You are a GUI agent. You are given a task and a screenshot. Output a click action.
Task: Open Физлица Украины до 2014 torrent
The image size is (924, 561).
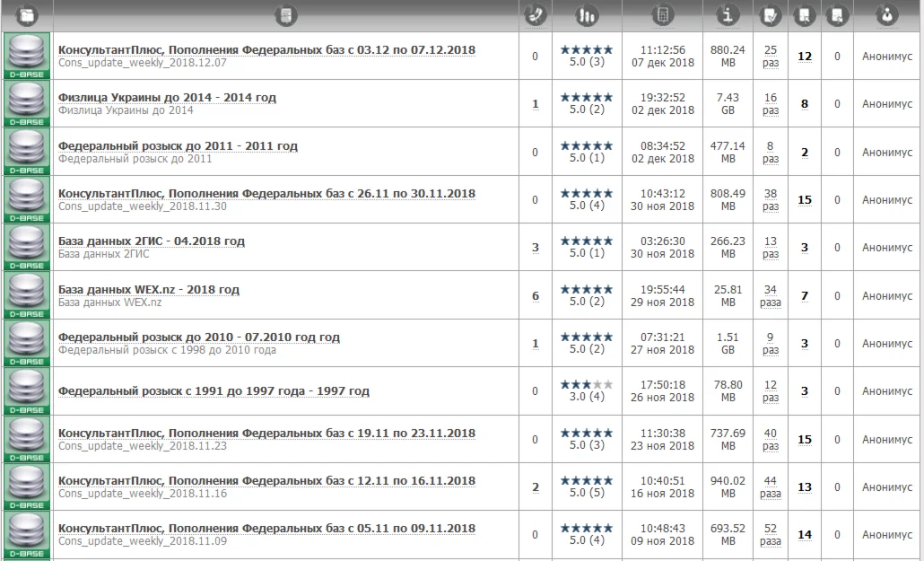point(167,97)
